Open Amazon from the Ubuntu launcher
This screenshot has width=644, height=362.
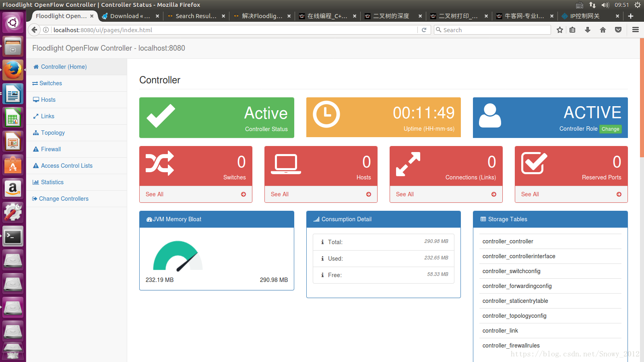(x=13, y=189)
